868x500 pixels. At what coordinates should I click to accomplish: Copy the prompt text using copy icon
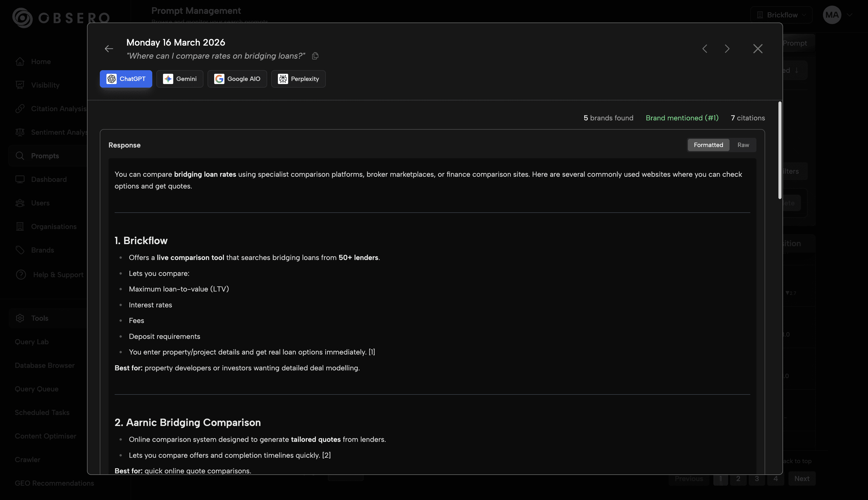[x=315, y=56]
